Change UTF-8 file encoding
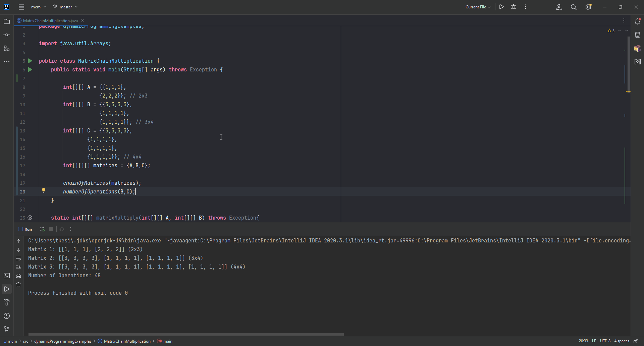 (605, 341)
